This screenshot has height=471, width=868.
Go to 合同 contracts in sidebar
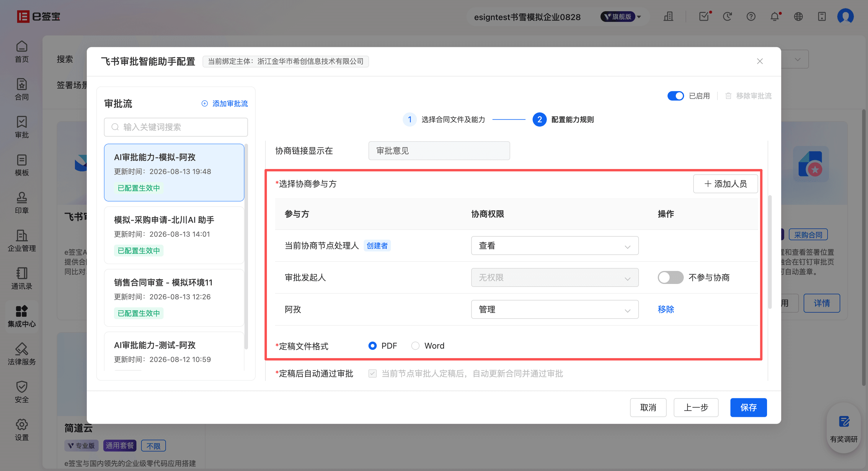point(22,89)
